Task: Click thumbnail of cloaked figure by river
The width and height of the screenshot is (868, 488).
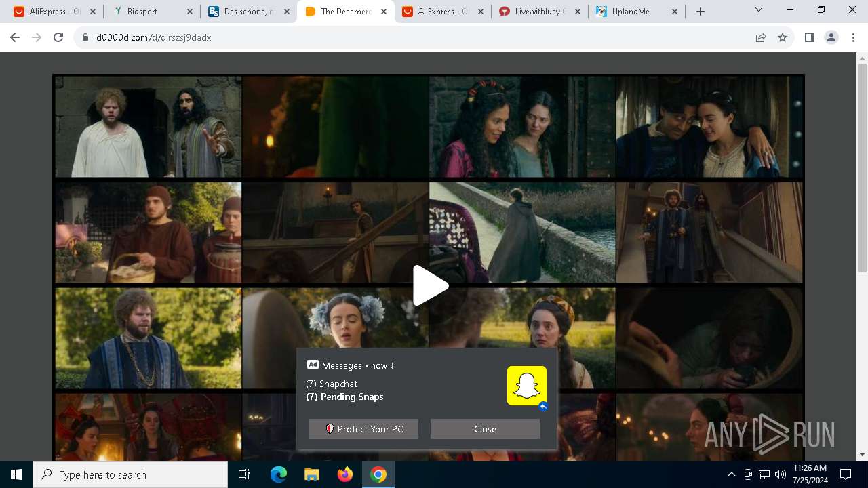Action: point(522,232)
